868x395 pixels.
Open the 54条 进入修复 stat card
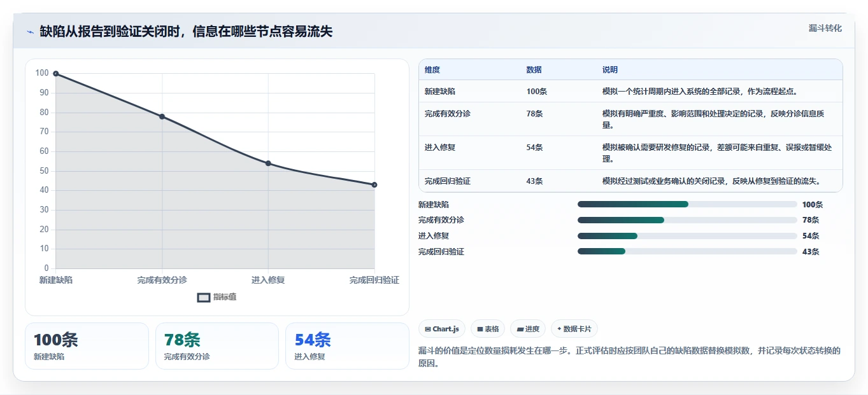[x=347, y=346]
